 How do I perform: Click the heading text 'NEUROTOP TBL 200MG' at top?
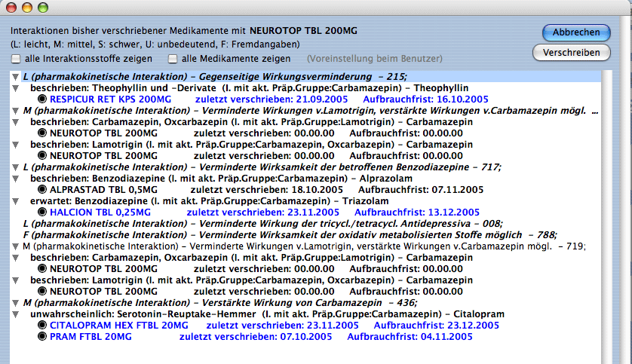coord(303,31)
